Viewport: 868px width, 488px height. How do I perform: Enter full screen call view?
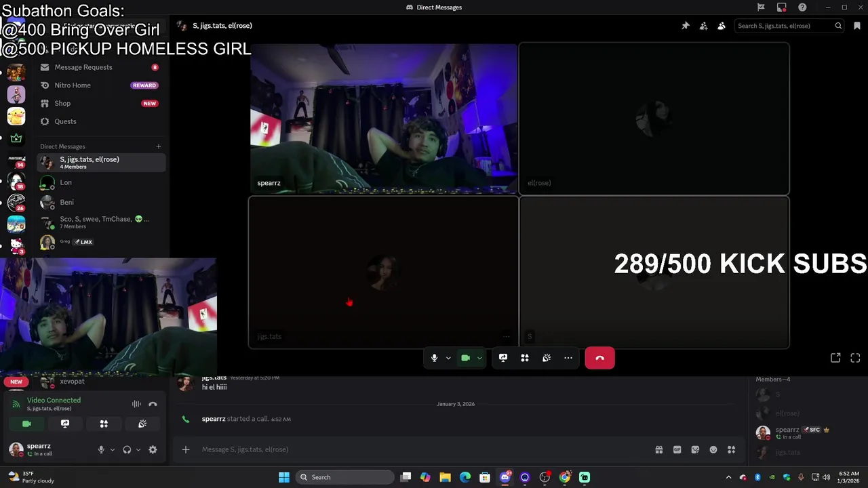855,358
